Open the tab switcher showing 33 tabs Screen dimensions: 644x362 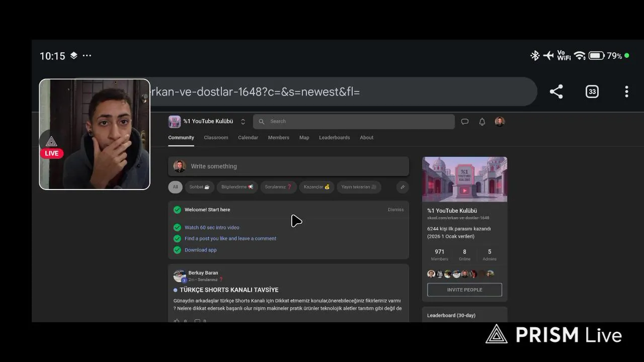click(592, 92)
